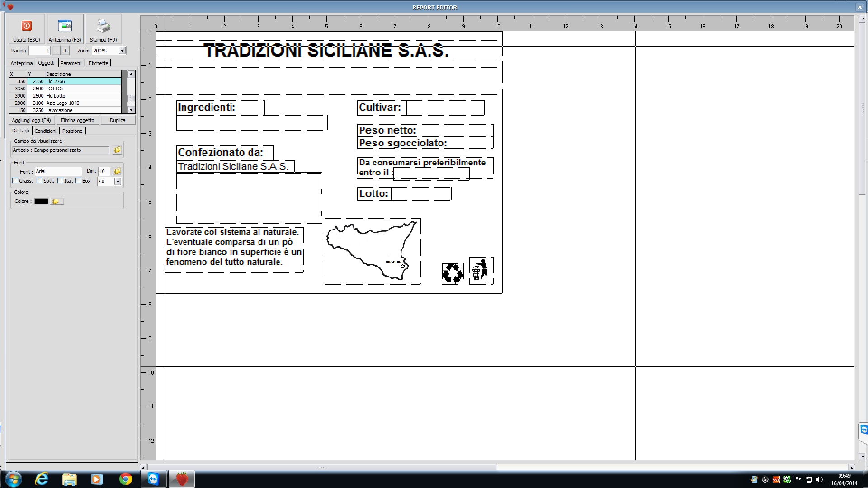Screen dimensions: 868x488
Task: Open the Posizione tab
Action: [x=72, y=131]
